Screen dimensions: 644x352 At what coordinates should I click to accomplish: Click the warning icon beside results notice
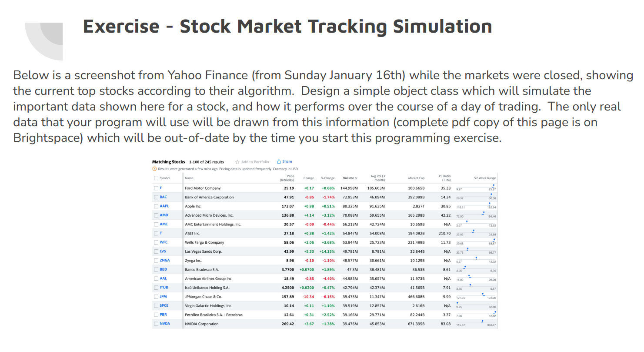(154, 169)
